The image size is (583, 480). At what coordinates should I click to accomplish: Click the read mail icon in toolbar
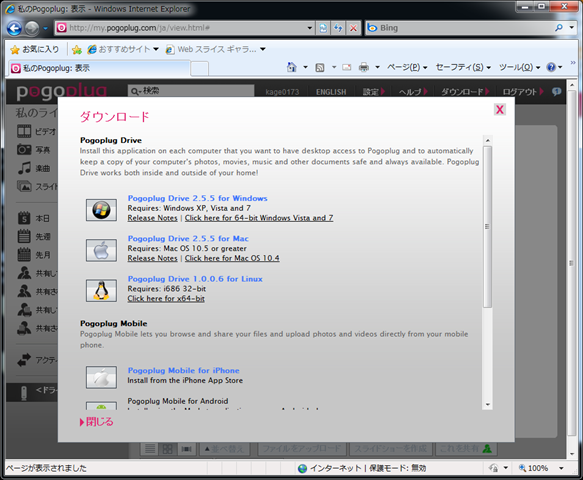347,67
